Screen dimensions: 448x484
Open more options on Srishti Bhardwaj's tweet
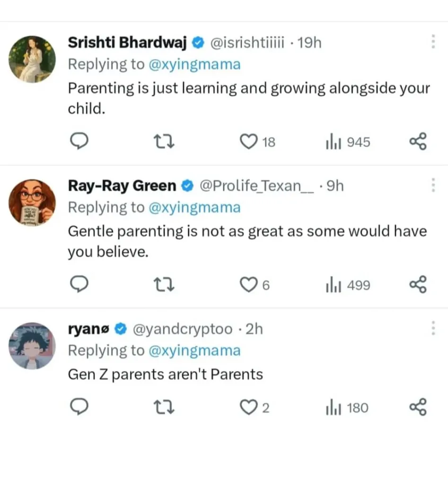[x=432, y=42]
